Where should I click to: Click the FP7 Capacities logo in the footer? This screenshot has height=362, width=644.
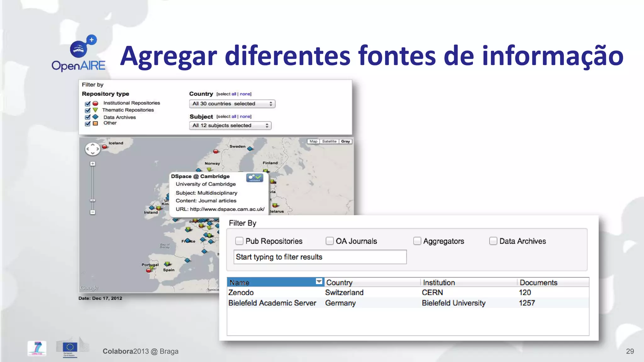(37, 348)
